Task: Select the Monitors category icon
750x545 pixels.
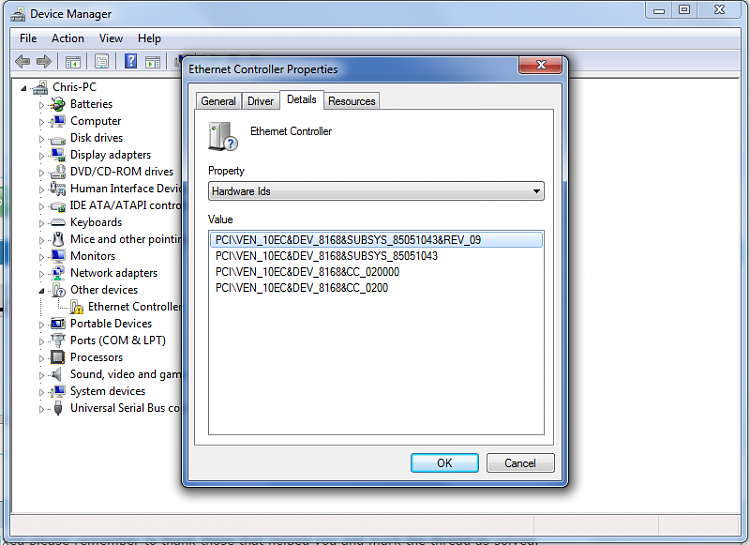Action: (58, 256)
